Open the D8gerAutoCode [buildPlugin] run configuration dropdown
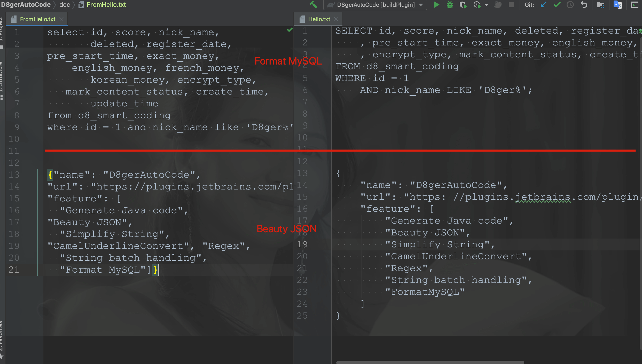642x364 pixels. (x=375, y=5)
